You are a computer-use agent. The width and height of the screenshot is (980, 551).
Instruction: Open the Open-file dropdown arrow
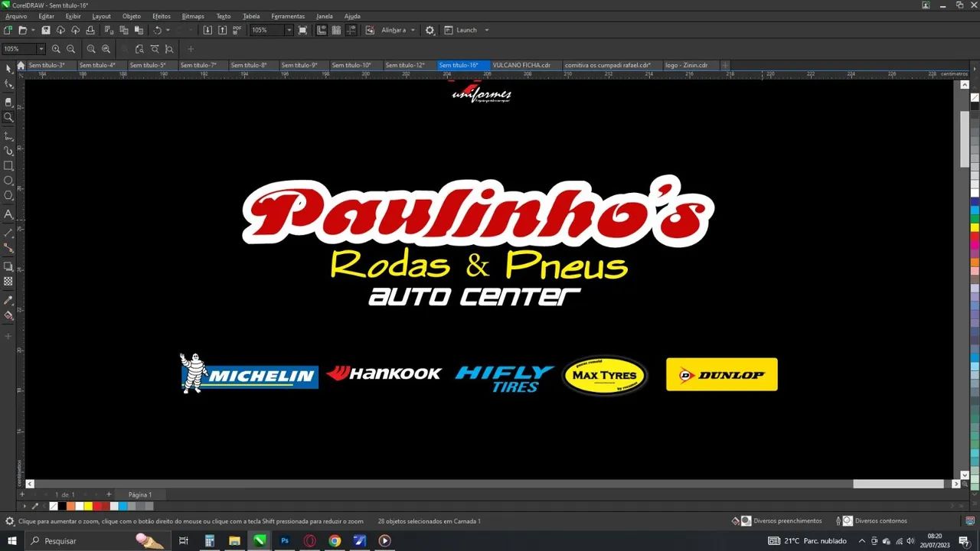click(32, 30)
